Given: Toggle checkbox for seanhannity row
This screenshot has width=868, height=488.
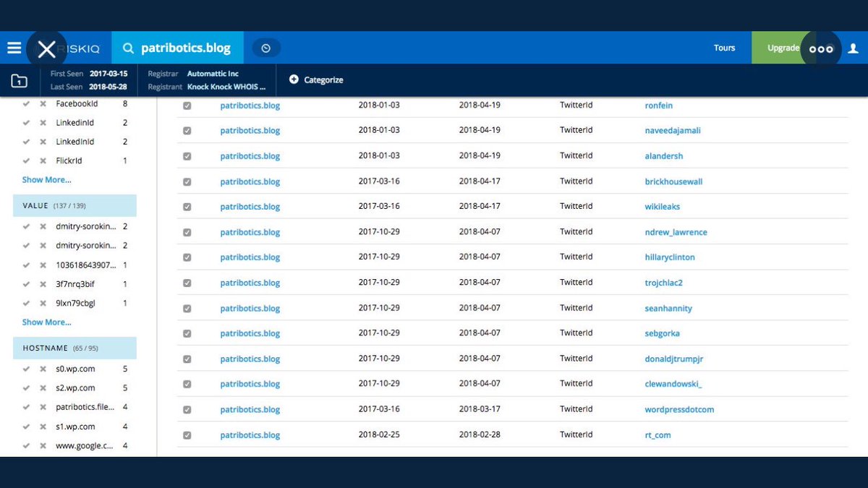Looking at the screenshot, I should tap(187, 308).
